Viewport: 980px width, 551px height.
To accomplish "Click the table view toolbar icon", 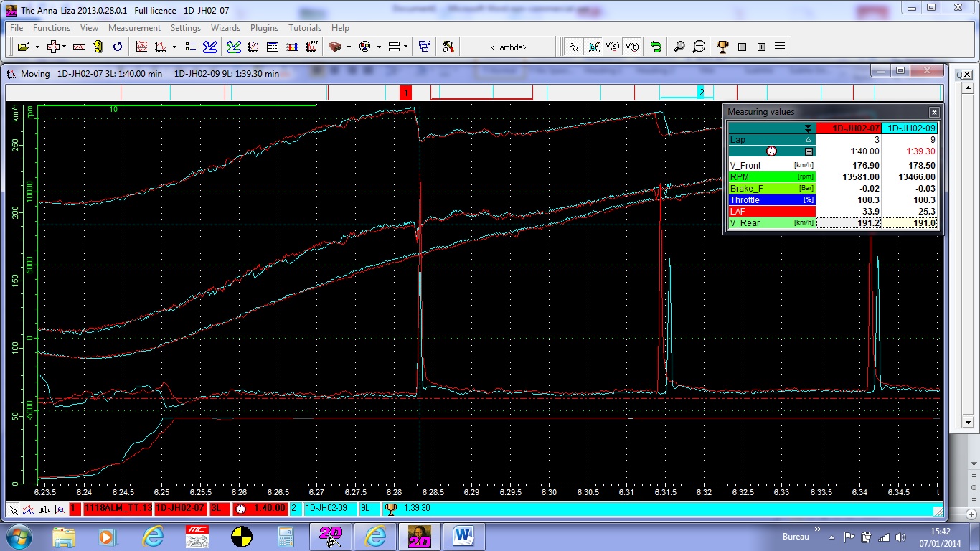I will tap(273, 47).
